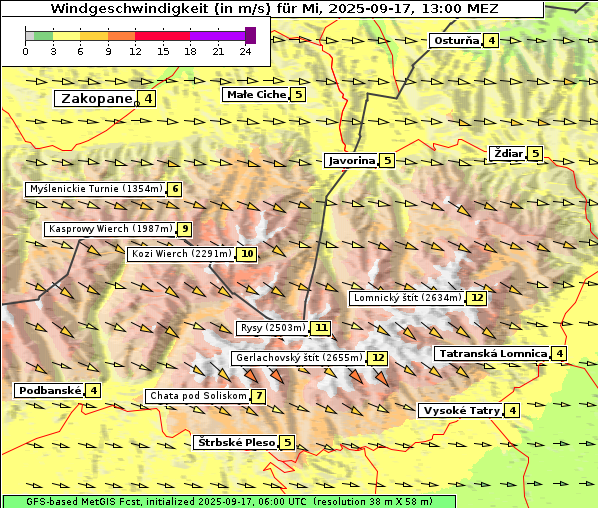
Task: Click the Rysy (2503m) peak label
Action: click(x=272, y=328)
